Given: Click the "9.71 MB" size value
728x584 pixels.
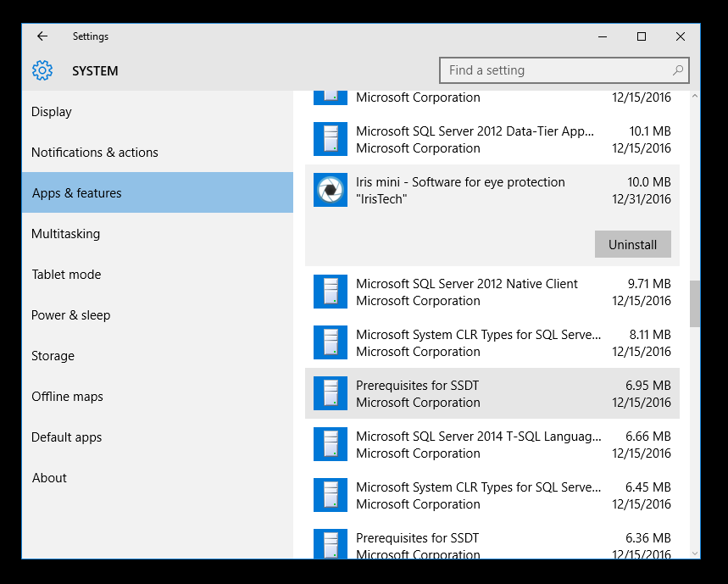Looking at the screenshot, I should point(649,284).
